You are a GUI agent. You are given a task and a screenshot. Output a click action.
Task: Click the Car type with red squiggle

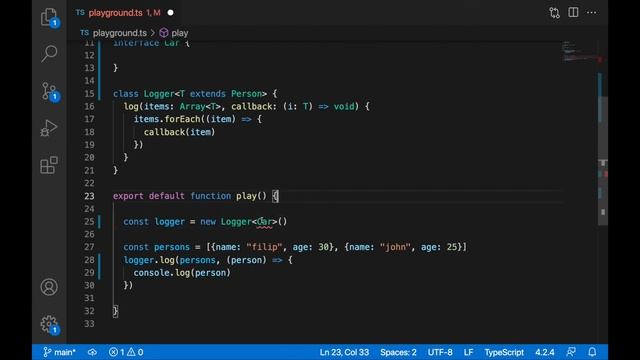(x=264, y=222)
